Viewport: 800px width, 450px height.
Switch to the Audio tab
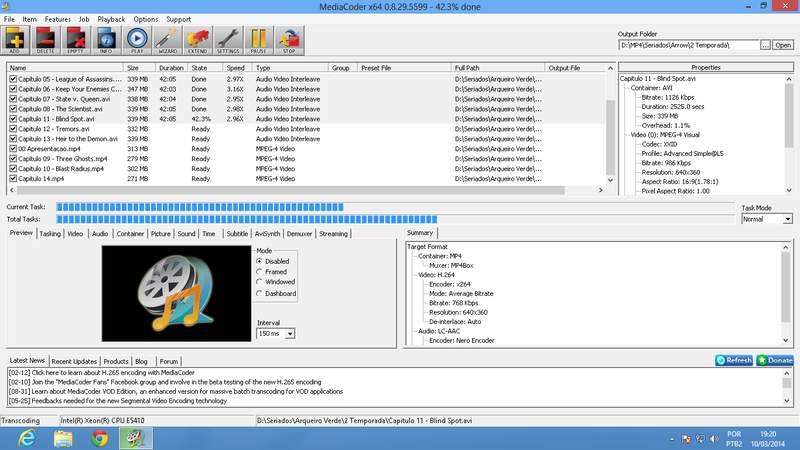pyautogui.click(x=100, y=234)
